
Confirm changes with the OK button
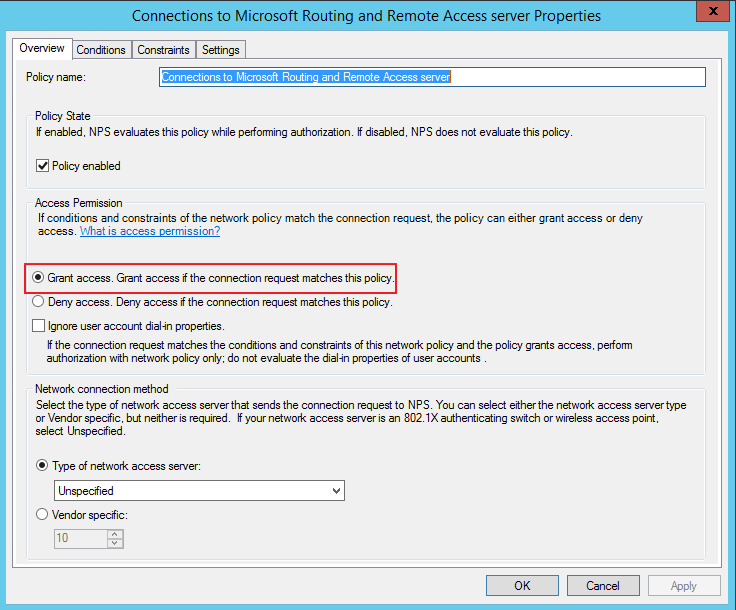point(522,586)
